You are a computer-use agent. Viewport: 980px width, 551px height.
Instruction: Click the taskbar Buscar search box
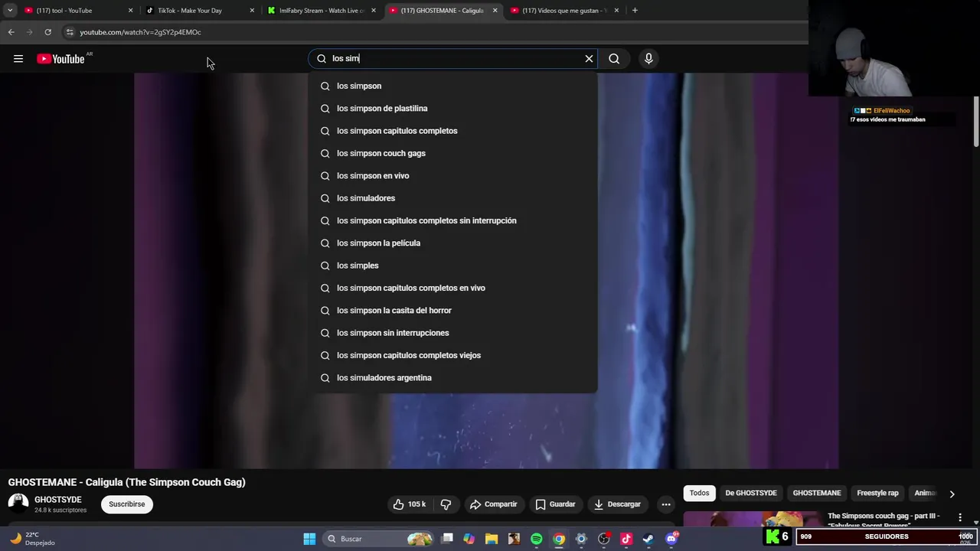(380, 539)
